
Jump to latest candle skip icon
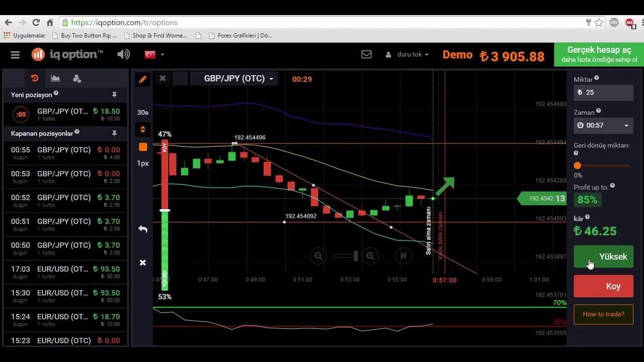[x=403, y=256]
